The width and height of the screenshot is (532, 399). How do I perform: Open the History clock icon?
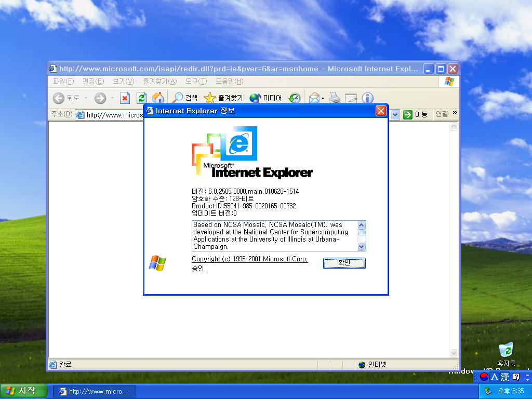pyautogui.click(x=295, y=98)
